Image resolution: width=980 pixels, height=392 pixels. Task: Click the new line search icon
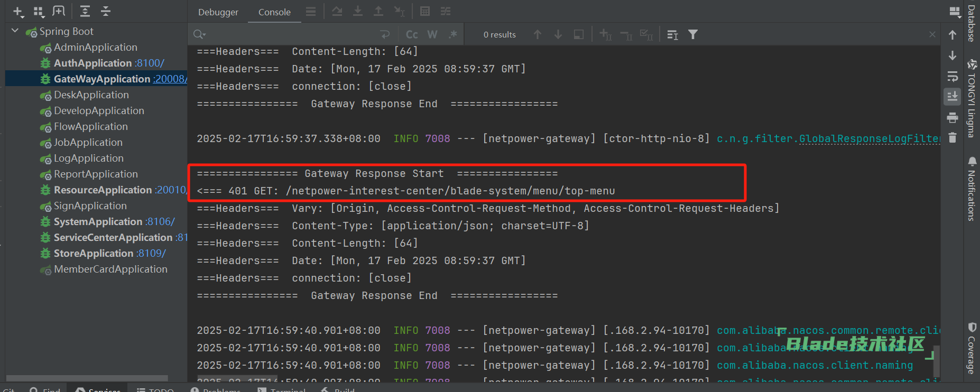385,34
